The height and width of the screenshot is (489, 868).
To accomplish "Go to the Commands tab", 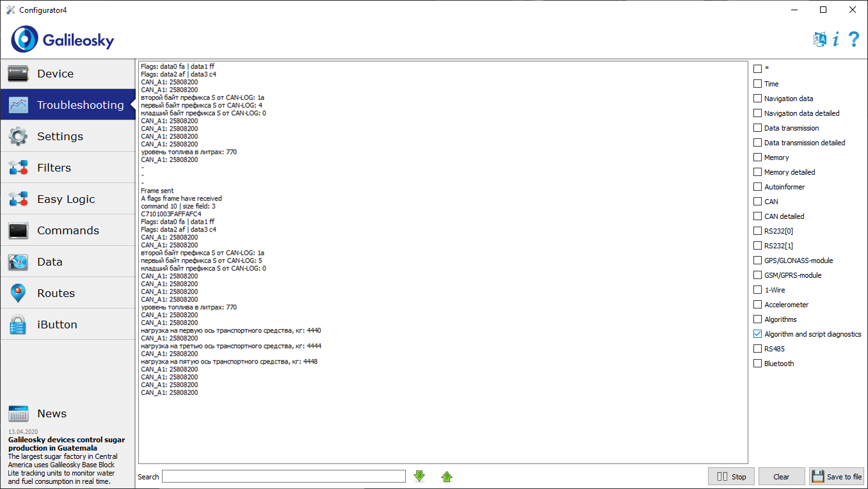I will click(x=68, y=230).
